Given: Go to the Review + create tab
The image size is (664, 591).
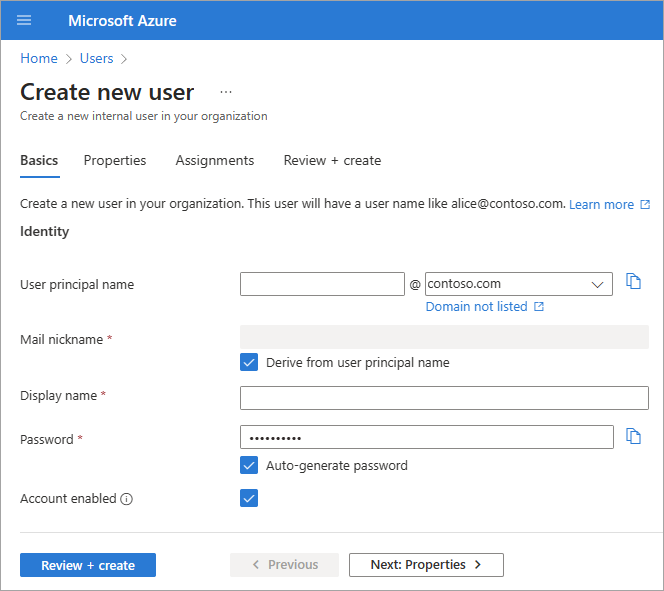Looking at the screenshot, I should click(332, 160).
